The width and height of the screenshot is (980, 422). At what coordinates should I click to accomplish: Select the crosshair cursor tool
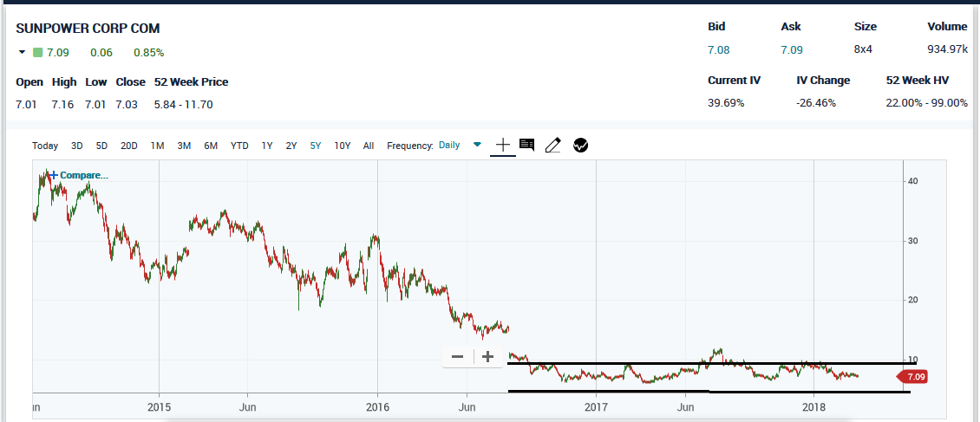pyautogui.click(x=502, y=146)
